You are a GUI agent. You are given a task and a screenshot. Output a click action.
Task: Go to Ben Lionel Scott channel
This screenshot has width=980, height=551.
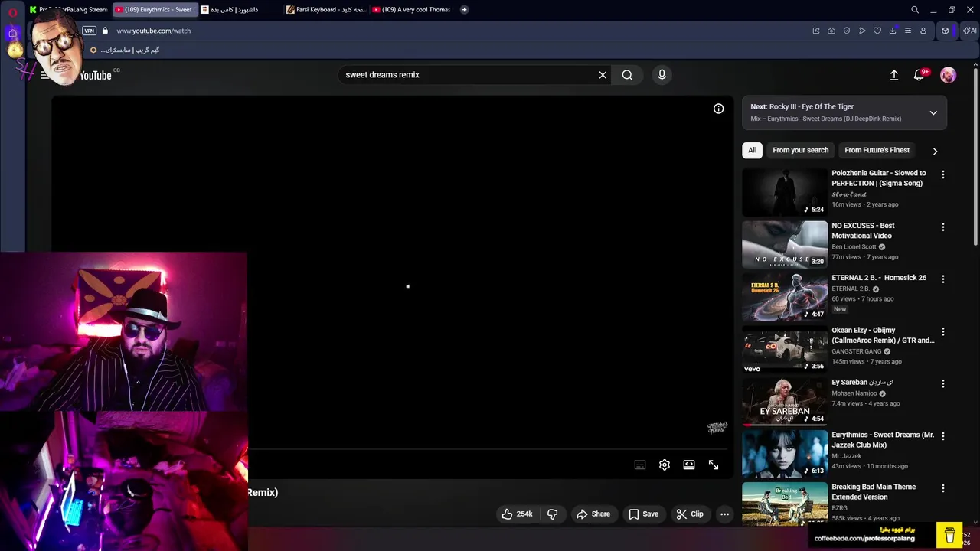[854, 246]
